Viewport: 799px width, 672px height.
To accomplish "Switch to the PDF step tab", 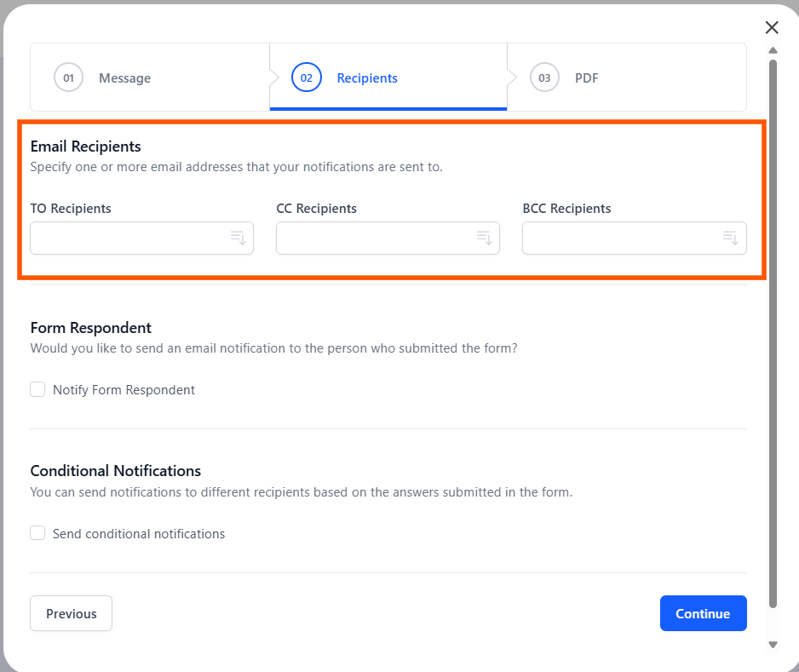I will pos(627,78).
